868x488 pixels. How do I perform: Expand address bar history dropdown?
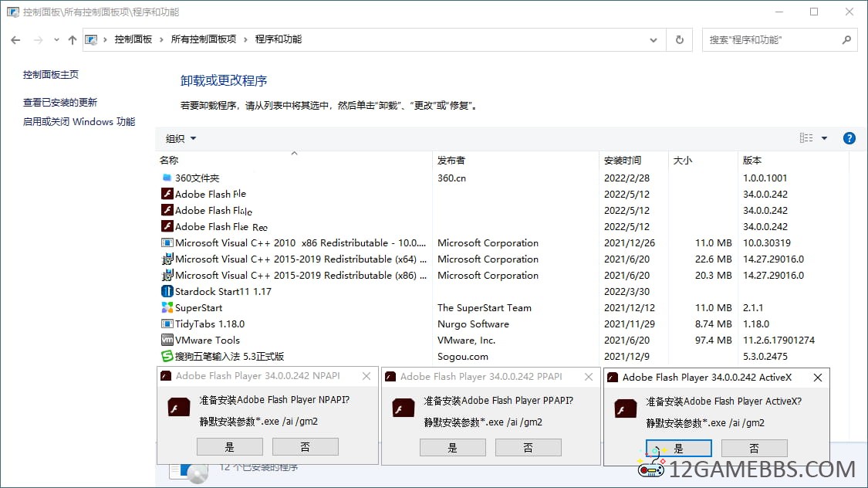coord(654,40)
